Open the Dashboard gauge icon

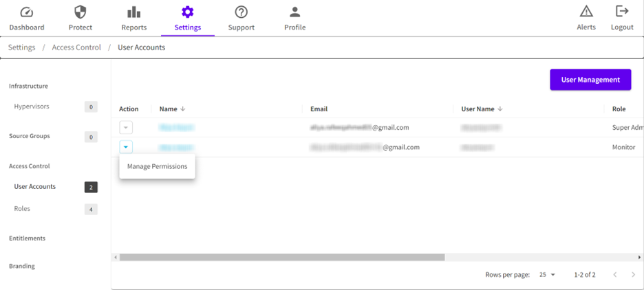point(27,12)
